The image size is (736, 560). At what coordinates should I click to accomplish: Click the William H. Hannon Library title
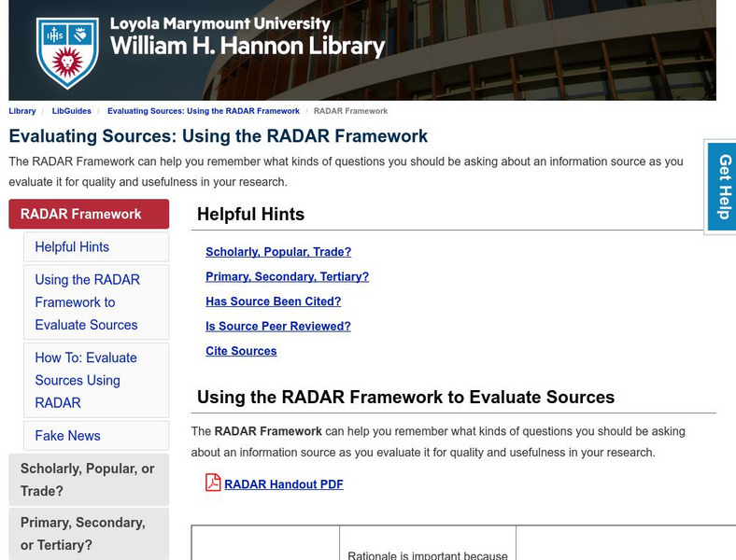(x=248, y=46)
